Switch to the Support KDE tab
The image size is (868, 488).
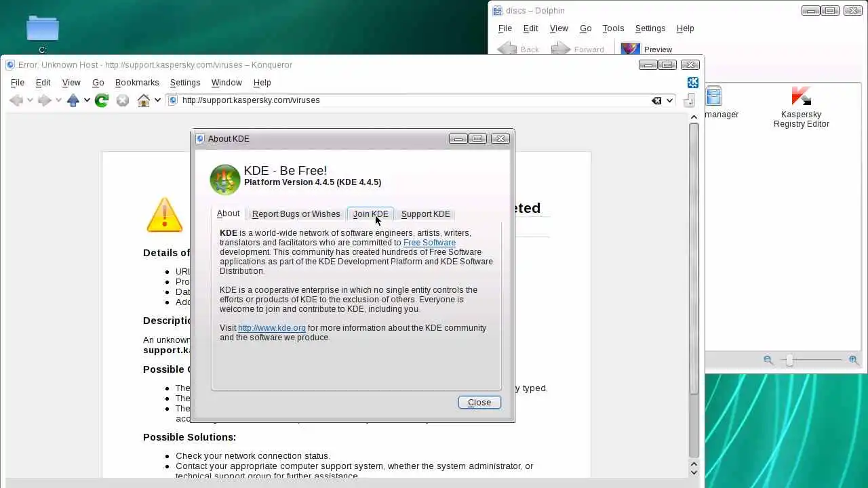coord(425,214)
